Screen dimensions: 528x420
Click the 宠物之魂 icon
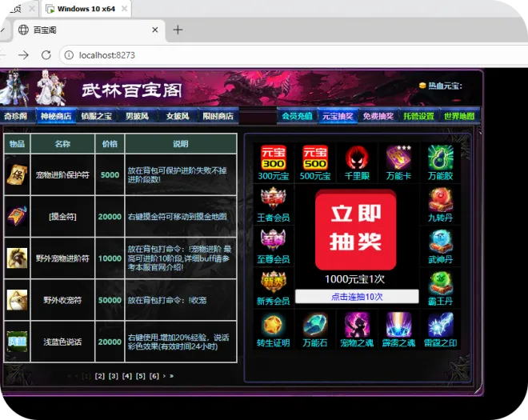[357, 325]
